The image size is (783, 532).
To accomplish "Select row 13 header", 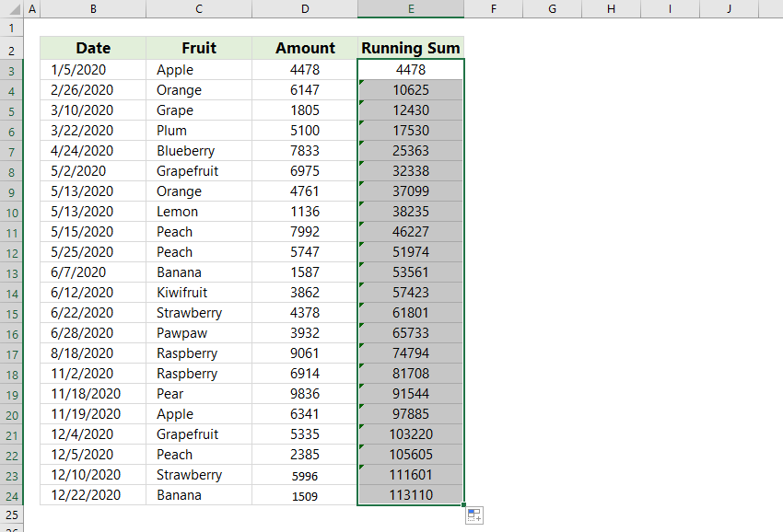I will coord(12,272).
